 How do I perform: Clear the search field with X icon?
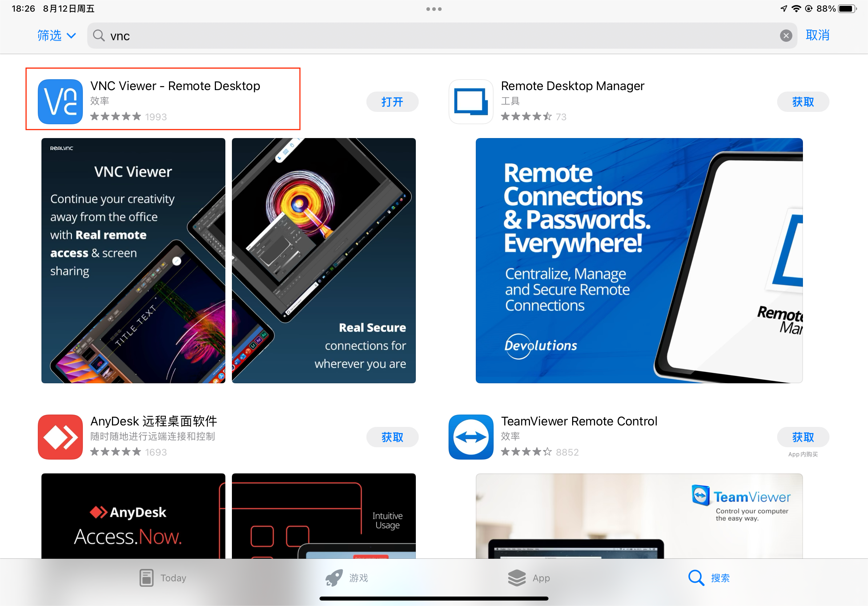[785, 36]
